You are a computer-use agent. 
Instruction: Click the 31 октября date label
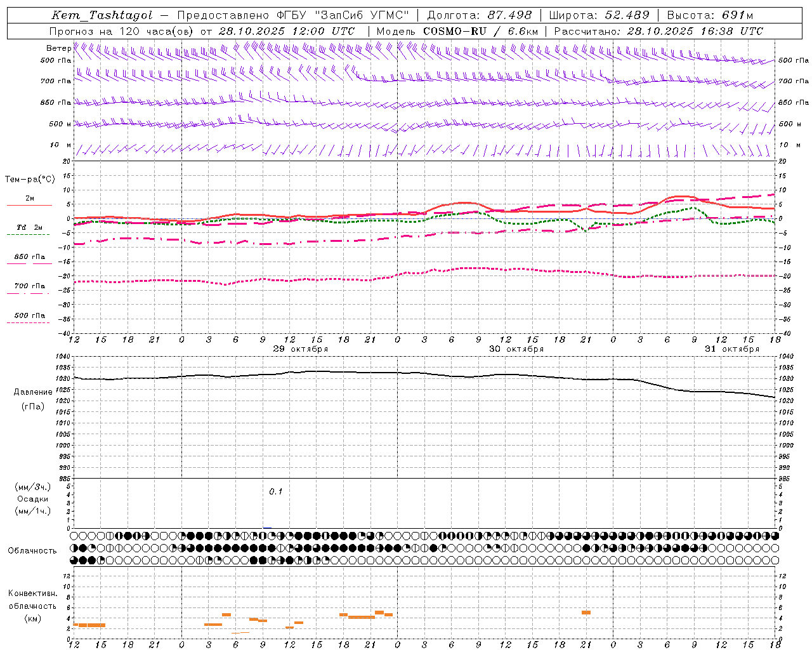731,349
